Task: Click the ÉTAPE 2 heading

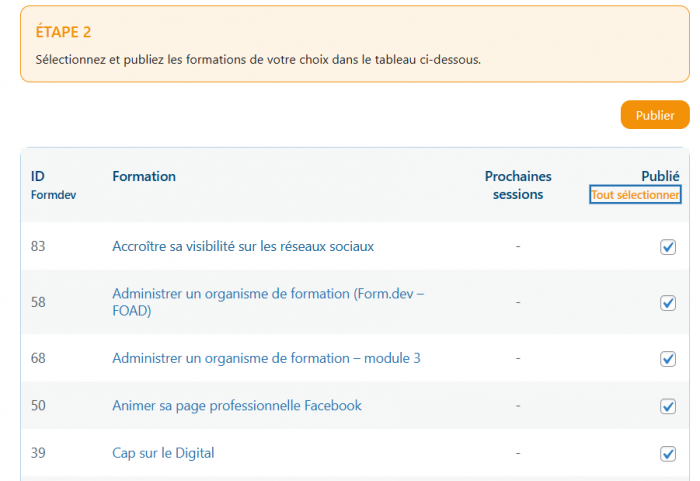Action: [64, 33]
